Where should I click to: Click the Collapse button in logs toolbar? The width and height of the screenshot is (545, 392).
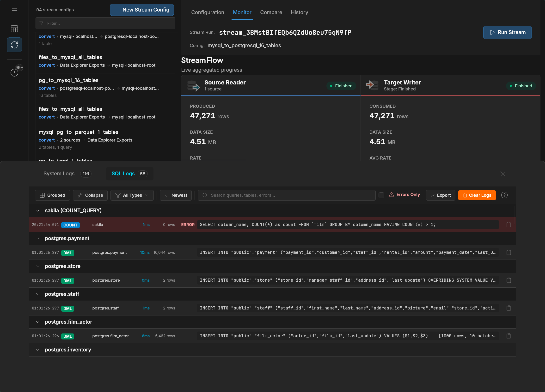pyautogui.click(x=90, y=195)
